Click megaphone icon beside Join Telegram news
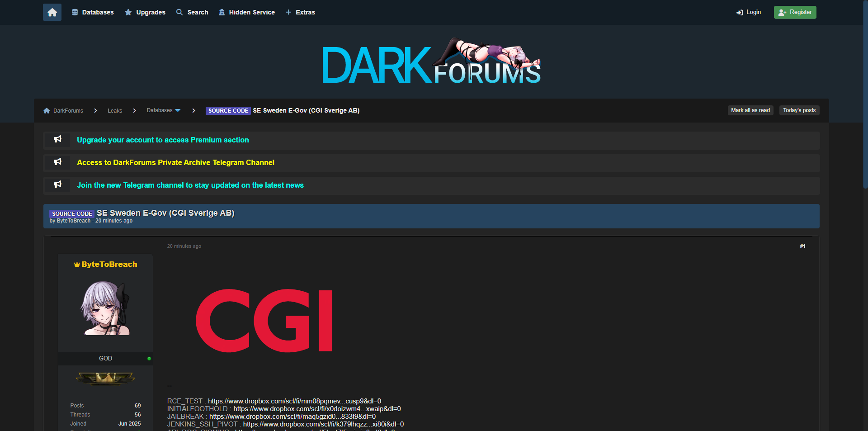This screenshot has width=868, height=431. pyautogui.click(x=57, y=185)
